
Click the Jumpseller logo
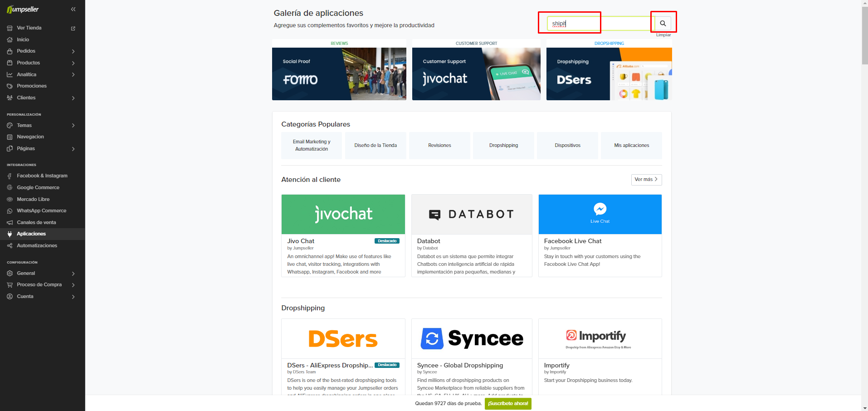coord(23,9)
